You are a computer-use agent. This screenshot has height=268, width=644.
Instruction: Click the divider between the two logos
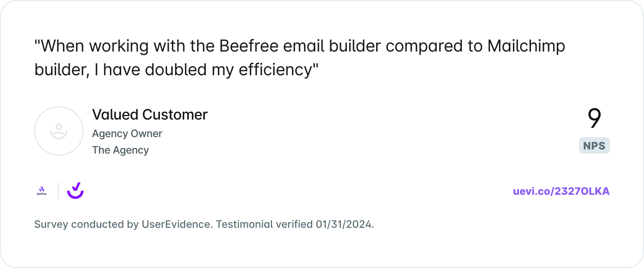coord(58,191)
